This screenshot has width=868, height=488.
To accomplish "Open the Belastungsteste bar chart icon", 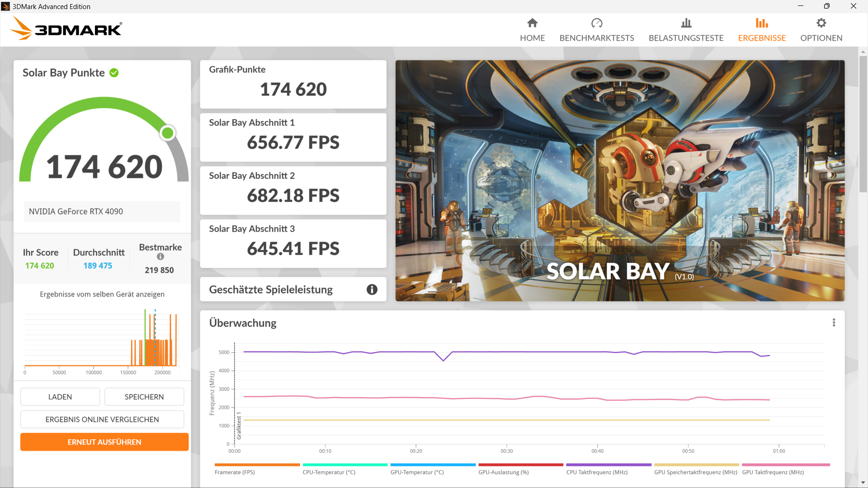I will [686, 23].
